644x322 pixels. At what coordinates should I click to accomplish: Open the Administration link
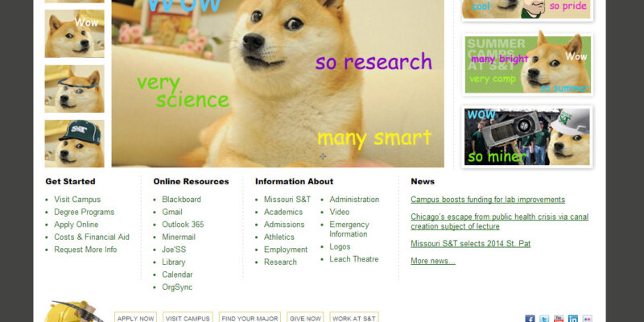(x=354, y=200)
